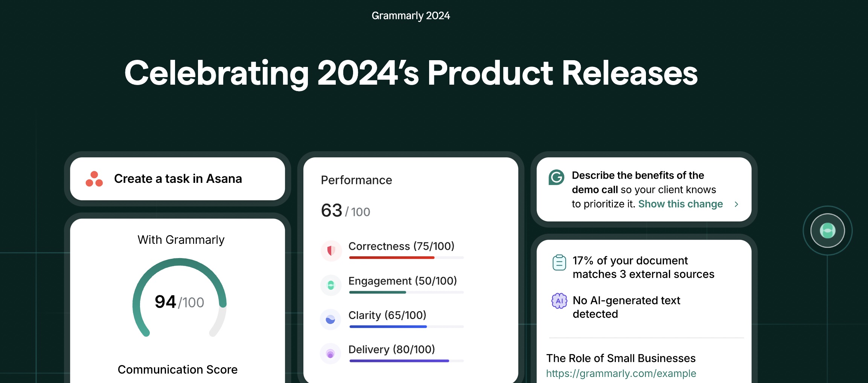Image resolution: width=868 pixels, height=383 pixels.
Task: Click the Show this change link
Action: [x=681, y=204]
